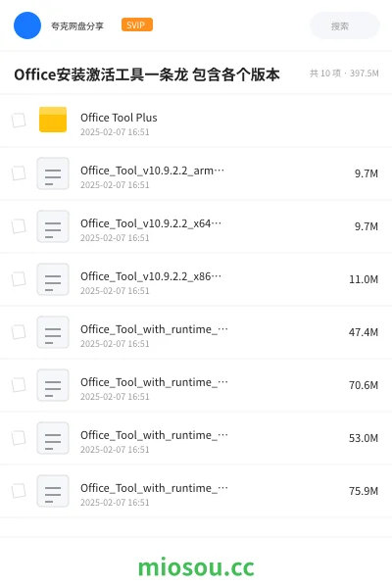Mark the checkbox for Office_Tool_v10.9.2.2_x86
The height and width of the screenshot is (588, 392).
[19, 279]
